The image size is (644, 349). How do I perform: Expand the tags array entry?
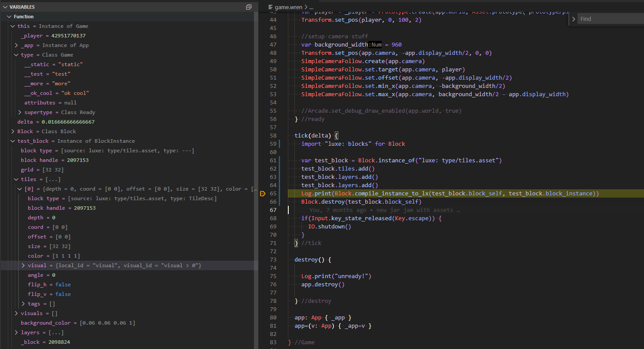click(x=23, y=304)
